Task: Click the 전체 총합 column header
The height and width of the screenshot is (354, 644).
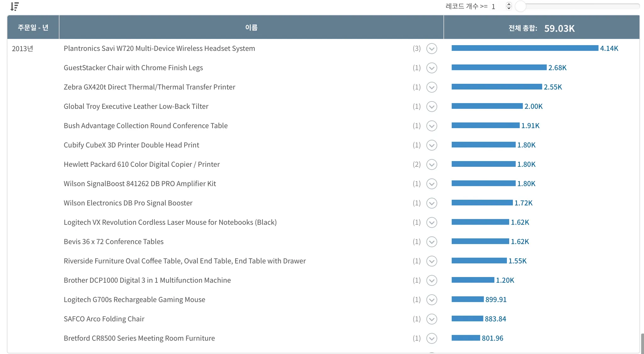Action: [541, 28]
